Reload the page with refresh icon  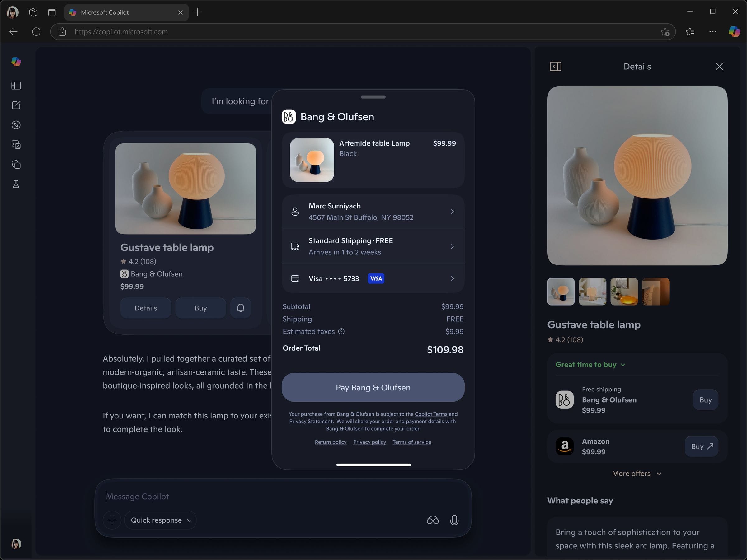[x=36, y=32]
